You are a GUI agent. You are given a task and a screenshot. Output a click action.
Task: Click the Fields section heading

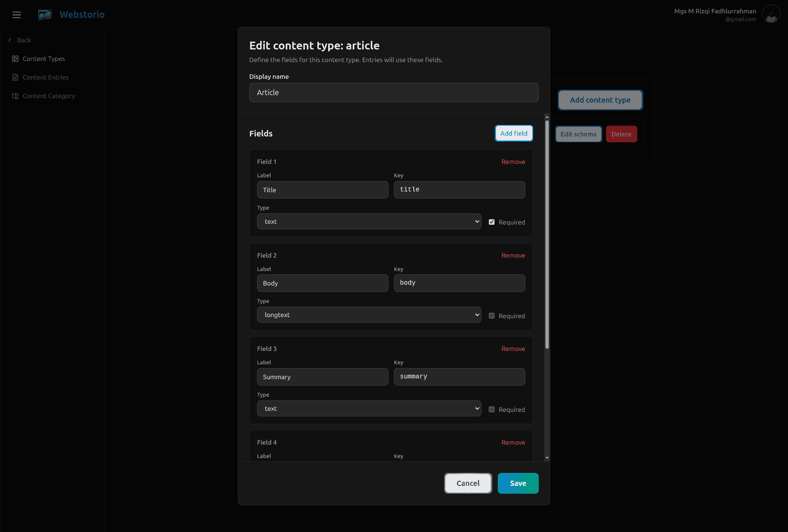261,133
